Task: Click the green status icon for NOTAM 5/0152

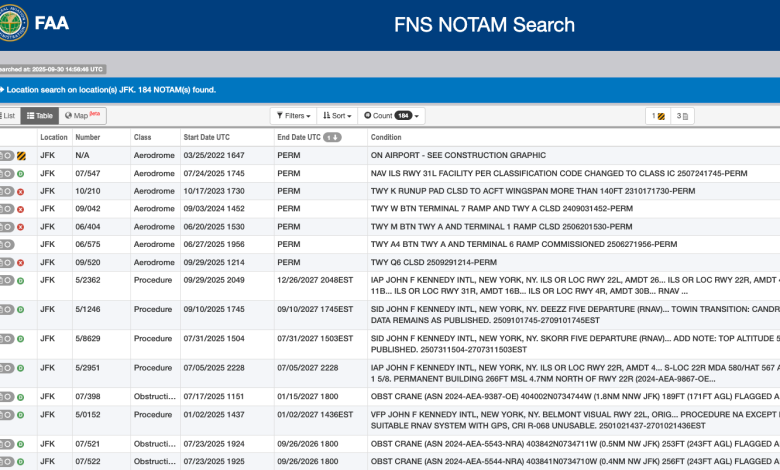Action: 20,415
